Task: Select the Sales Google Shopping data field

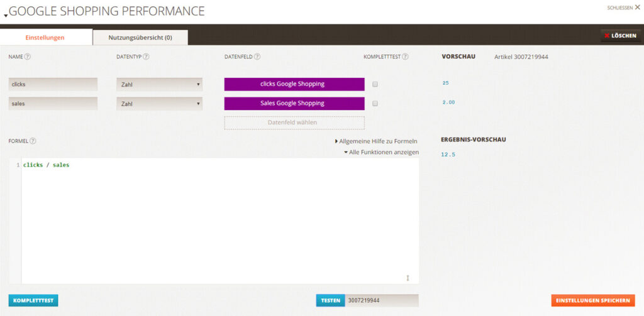Action: (294, 104)
